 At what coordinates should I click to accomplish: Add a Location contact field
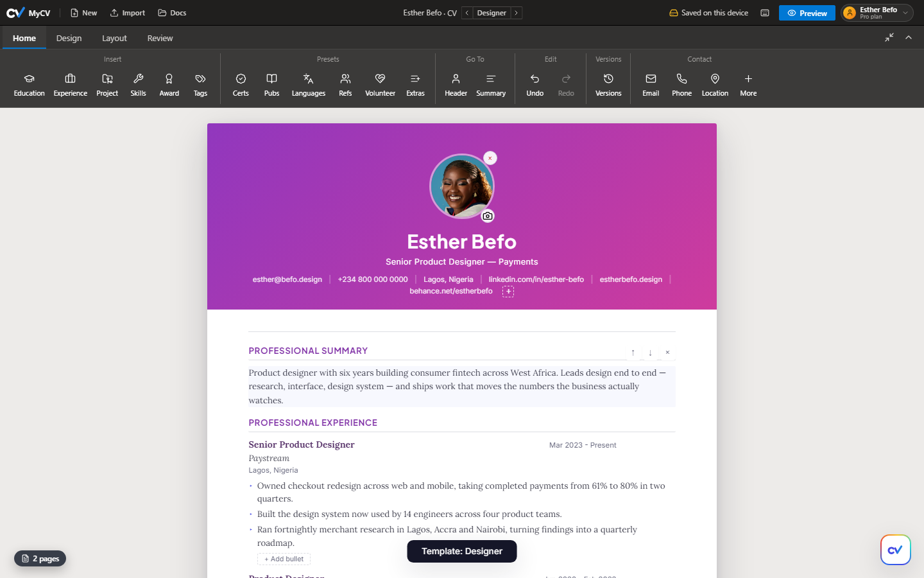[715, 85]
